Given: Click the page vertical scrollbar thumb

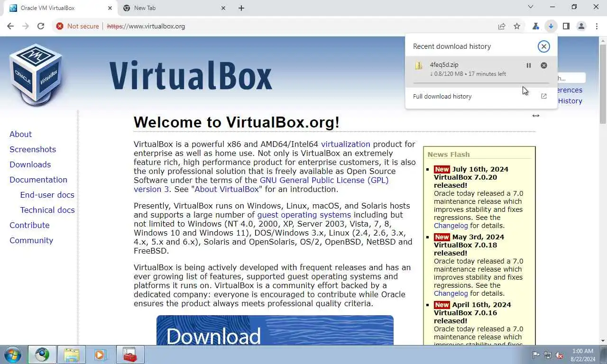Looking at the screenshot, I should click(603, 83).
